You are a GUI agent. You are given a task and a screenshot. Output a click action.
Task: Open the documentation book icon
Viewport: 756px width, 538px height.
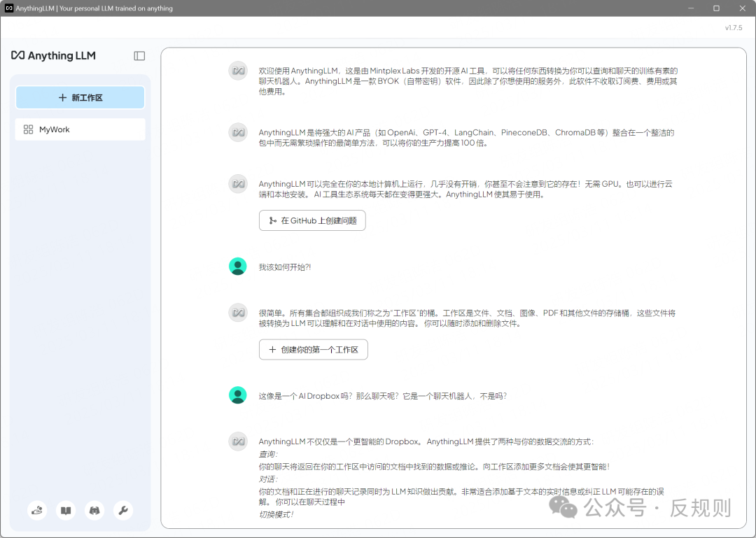click(66, 510)
